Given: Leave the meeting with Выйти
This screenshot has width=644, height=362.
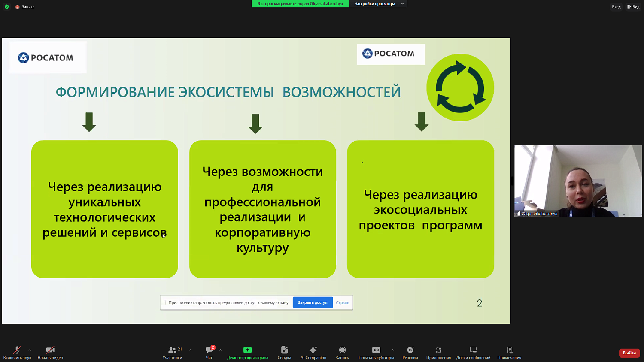Looking at the screenshot, I should coord(629,353).
